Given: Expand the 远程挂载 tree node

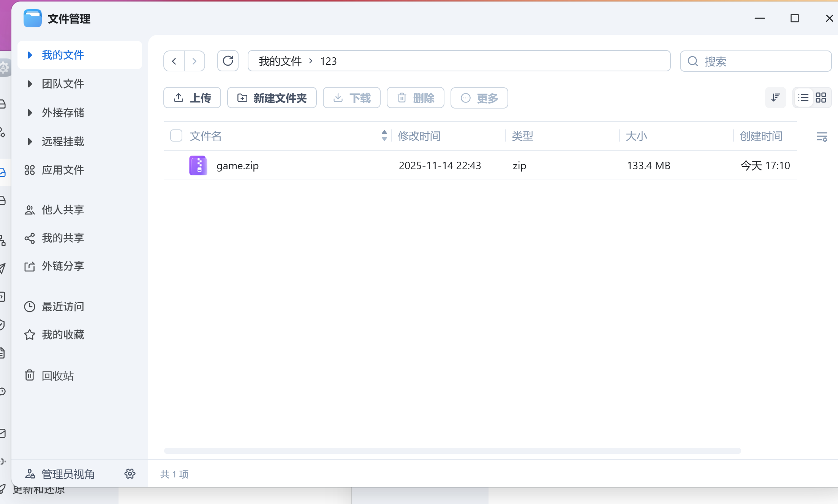Looking at the screenshot, I should tap(30, 141).
